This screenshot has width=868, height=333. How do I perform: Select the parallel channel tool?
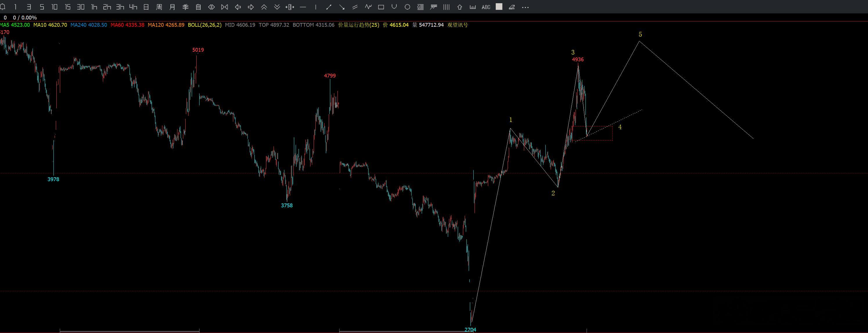(x=355, y=7)
